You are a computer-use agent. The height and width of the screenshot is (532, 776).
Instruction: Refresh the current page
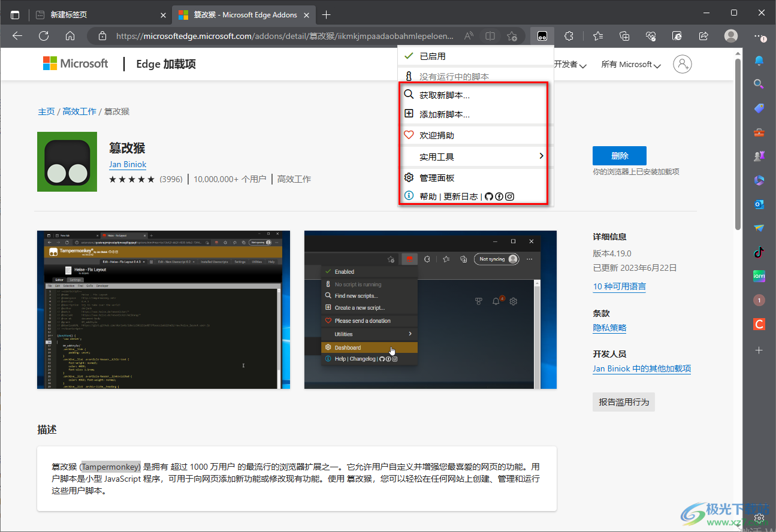click(44, 36)
